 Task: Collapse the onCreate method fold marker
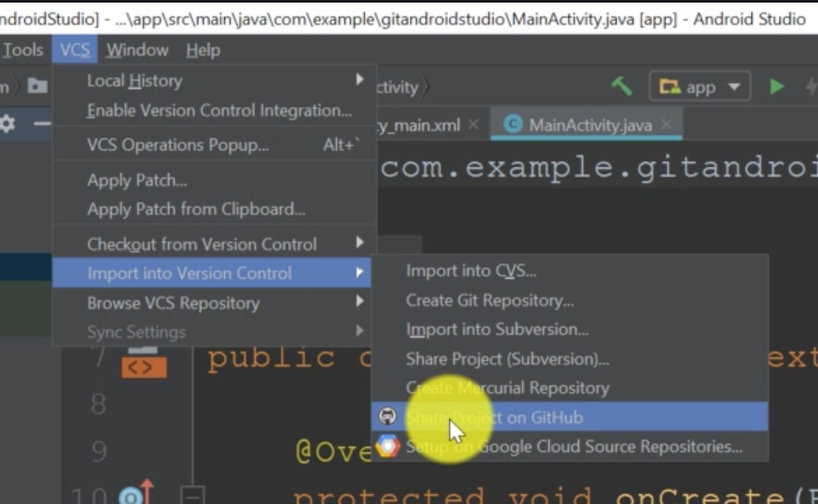pos(192,495)
